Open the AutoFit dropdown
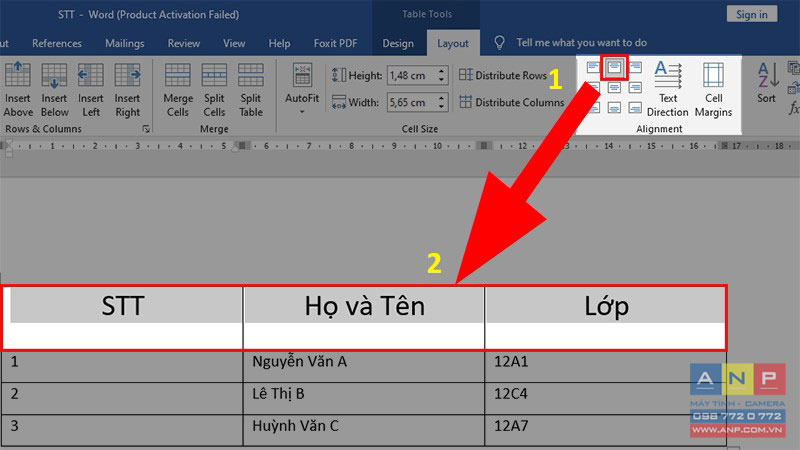 (302, 89)
